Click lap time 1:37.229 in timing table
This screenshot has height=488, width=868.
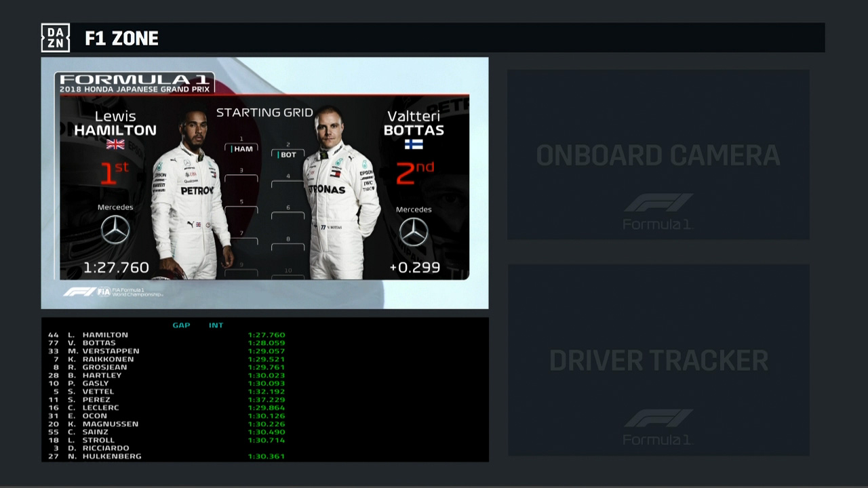point(267,400)
